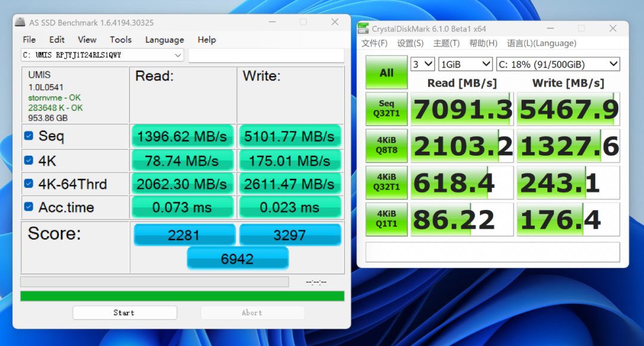This screenshot has width=644, height=346.
Task: Click the 243.1 write result
Action: point(568,183)
